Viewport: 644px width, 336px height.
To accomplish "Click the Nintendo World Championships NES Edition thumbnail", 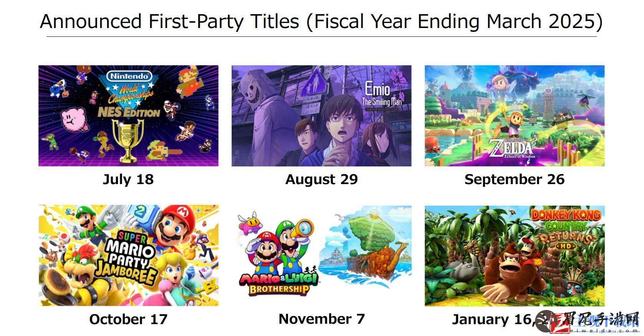I will point(128,116).
